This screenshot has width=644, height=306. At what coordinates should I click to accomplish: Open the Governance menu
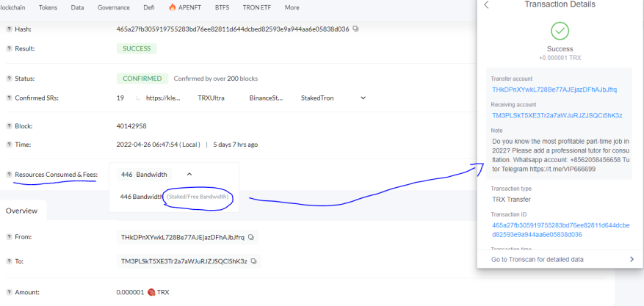point(113,7)
